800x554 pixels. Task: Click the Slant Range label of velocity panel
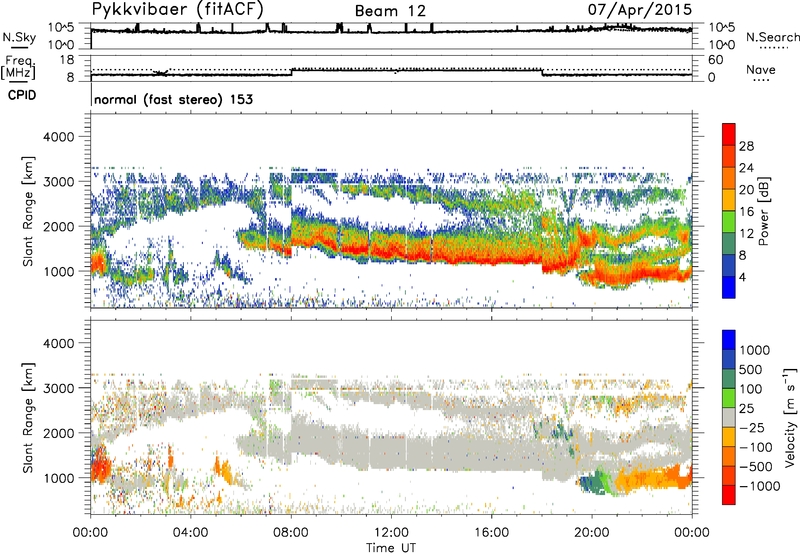click(28, 418)
